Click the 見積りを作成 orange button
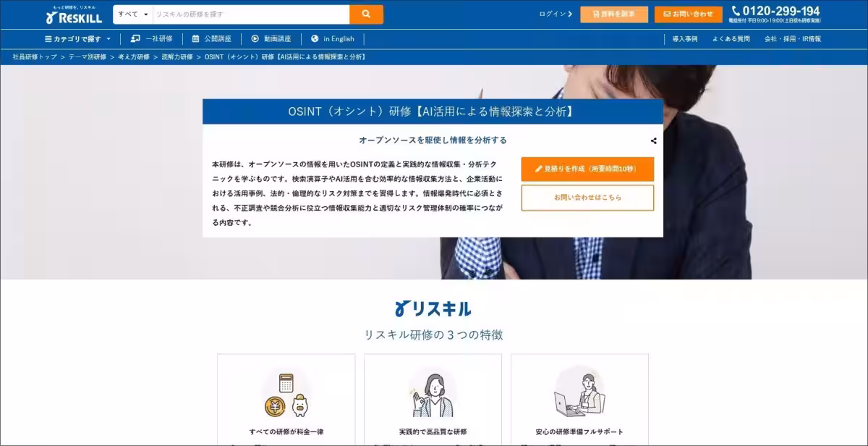Viewport: 868px width, 446px height. [x=587, y=169]
